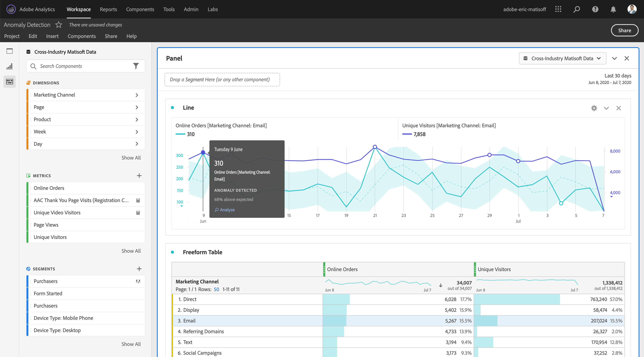The height and width of the screenshot is (357, 644).
Task: Open the Panels icon in left rail
Action: click(10, 51)
